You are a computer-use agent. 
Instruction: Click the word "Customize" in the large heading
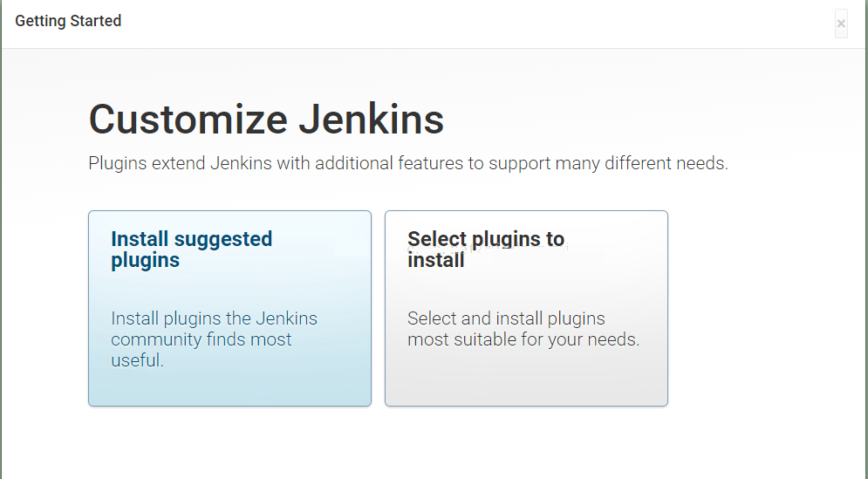[x=188, y=119]
